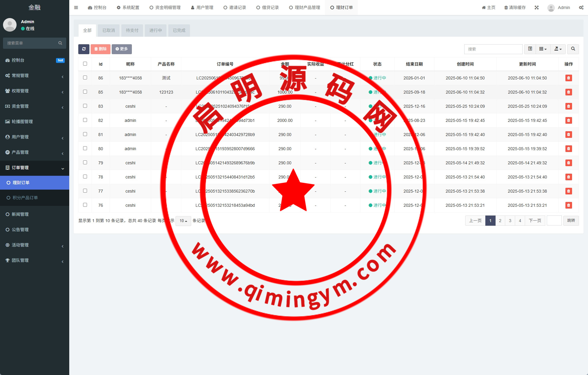Open the 10 per-page dropdown

click(183, 221)
